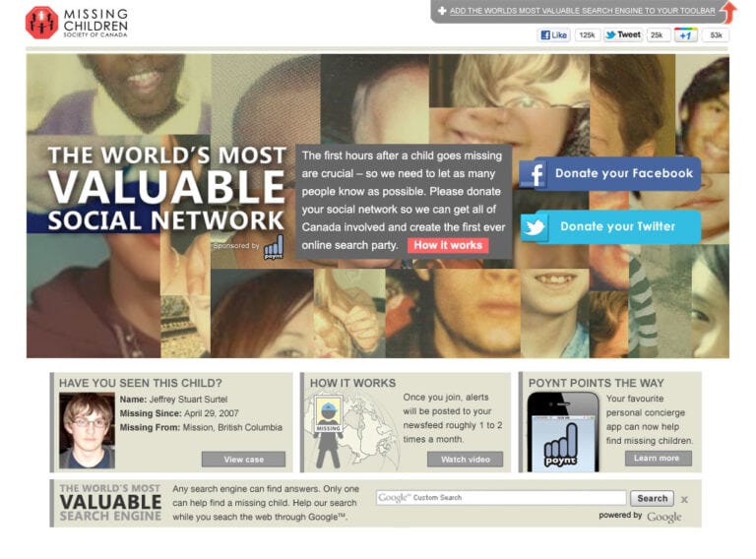This screenshot has width=756, height=559.
Task: Click Donate your Facebook button
Action: (610, 173)
